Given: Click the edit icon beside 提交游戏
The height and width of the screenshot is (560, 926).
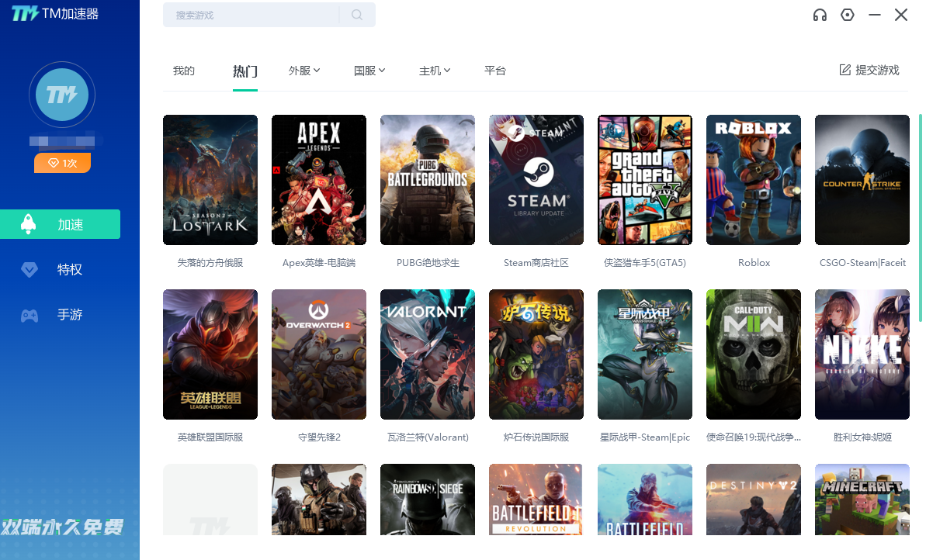Looking at the screenshot, I should [845, 71].
